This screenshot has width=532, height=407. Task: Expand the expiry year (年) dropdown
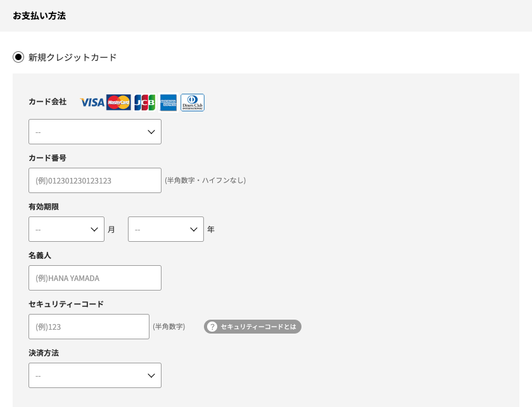[x=166, y=229]
